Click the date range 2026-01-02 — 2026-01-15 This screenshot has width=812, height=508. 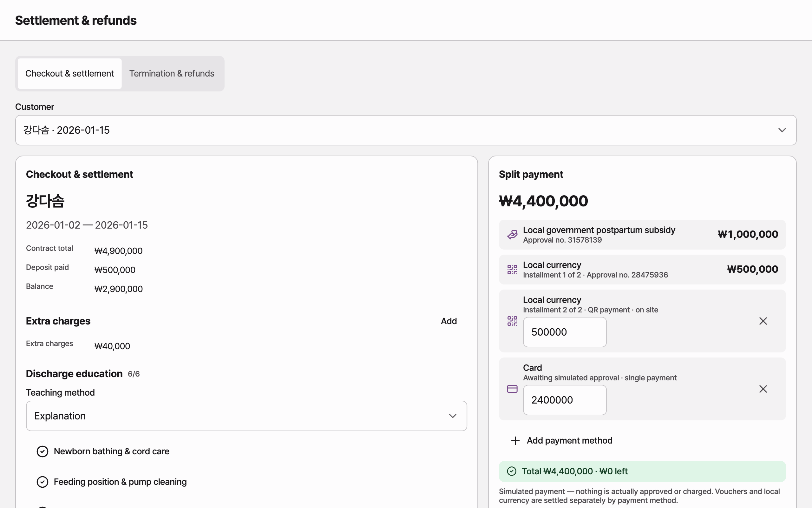pyautogui.click(x=87, y=225)
